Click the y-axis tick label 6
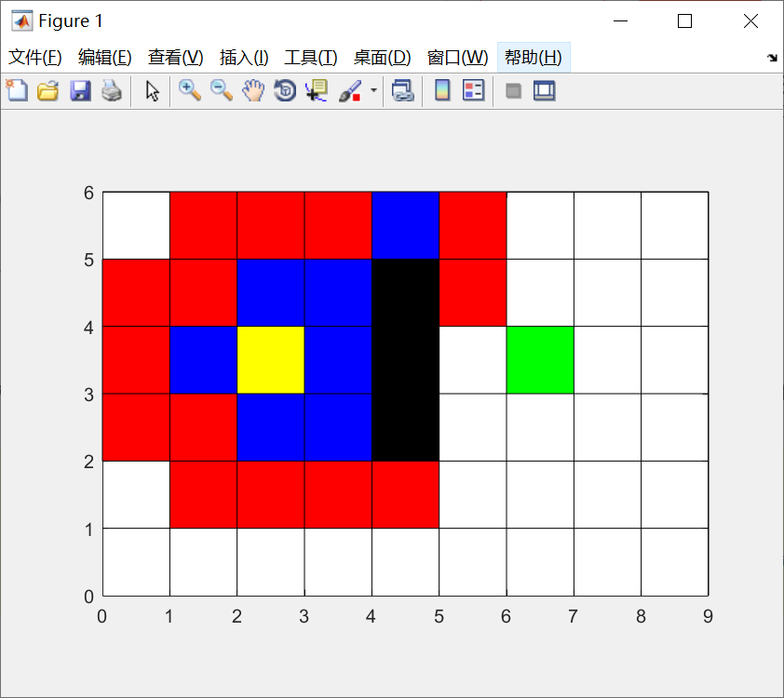The width and height of the screenshot is (784, 698). [x=88, y=193]
